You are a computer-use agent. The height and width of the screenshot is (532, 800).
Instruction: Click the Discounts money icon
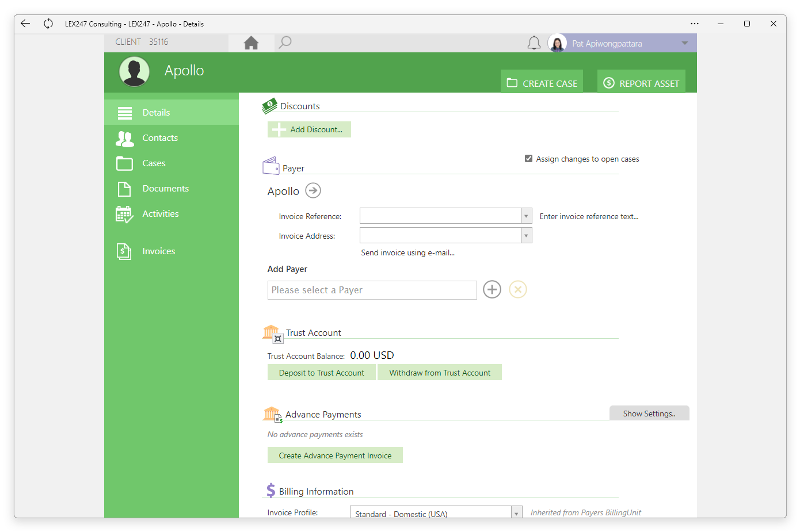pos(269,105)
